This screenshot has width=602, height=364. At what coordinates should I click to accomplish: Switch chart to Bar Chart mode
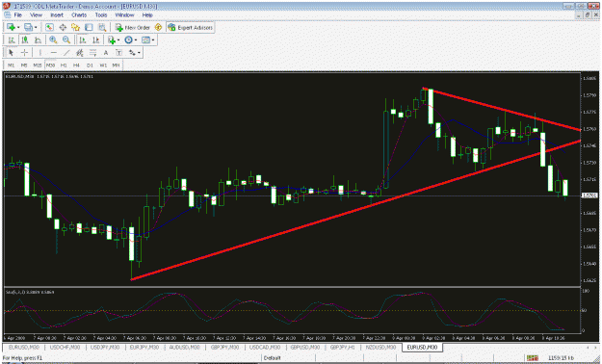(12, 39)
